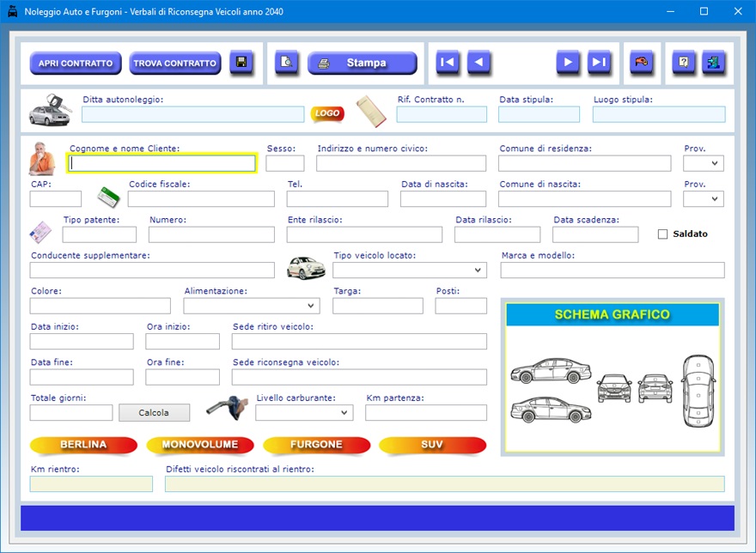This screenshot has height=553, width=756.
Task: Click the Cognome e nome Cliente field
Action: 162,163
